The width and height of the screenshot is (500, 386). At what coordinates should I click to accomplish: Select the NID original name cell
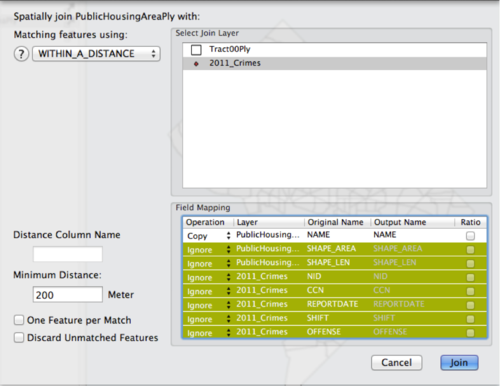tap(337, 277)
